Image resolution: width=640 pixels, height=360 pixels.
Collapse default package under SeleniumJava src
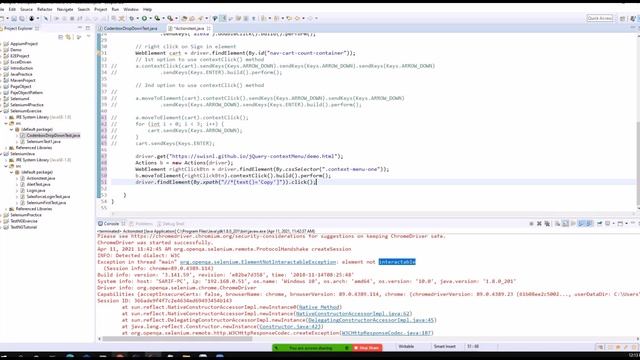point(11,172)
